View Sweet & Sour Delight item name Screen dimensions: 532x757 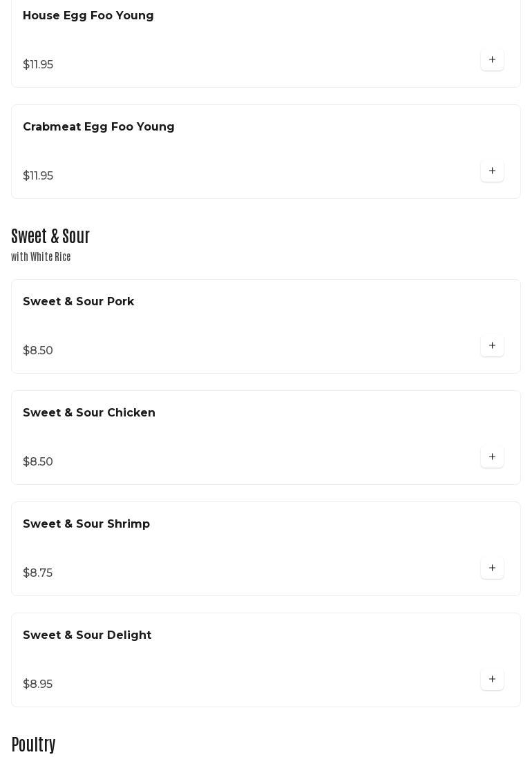[87, 635]
